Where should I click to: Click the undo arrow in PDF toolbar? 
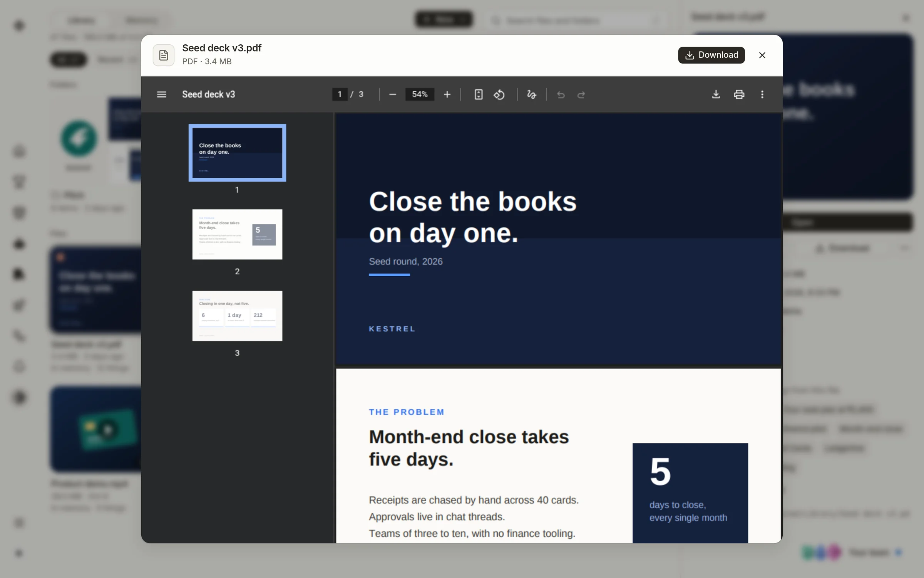point(561,94)
